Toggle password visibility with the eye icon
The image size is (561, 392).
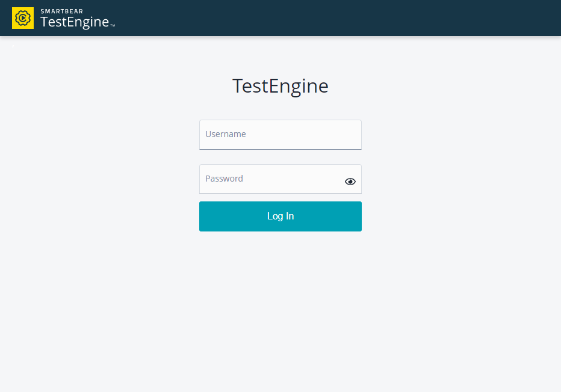click(x=350, y=182)
